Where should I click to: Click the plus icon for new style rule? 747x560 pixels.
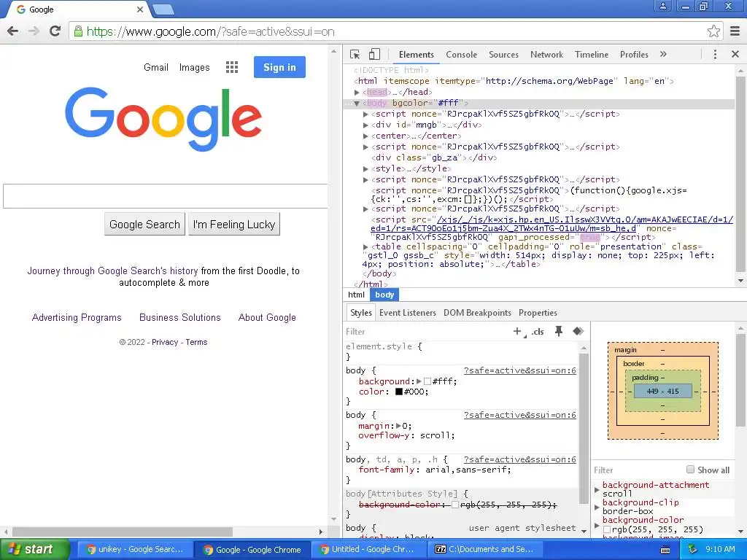[x=517, y=331]
